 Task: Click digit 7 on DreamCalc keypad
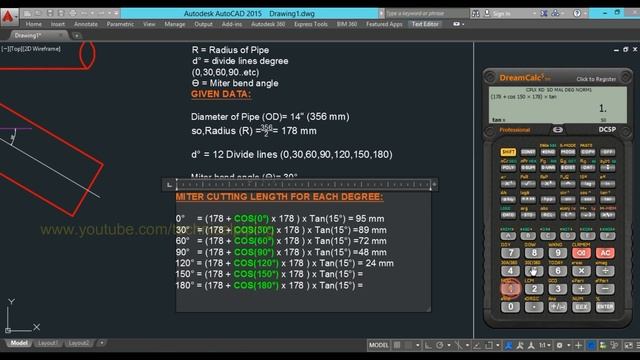click(x=510, y=253)
